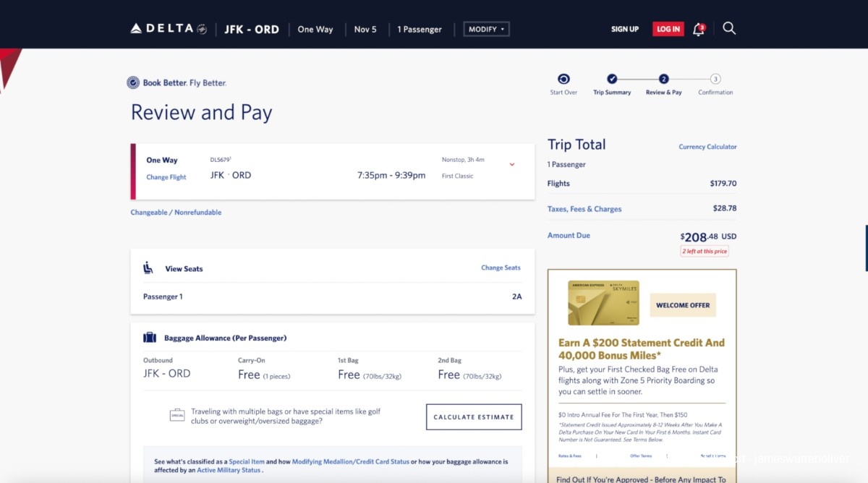Open notifications bell icon
The height and width of the screenshot is (483, 868).
[698, 29]
